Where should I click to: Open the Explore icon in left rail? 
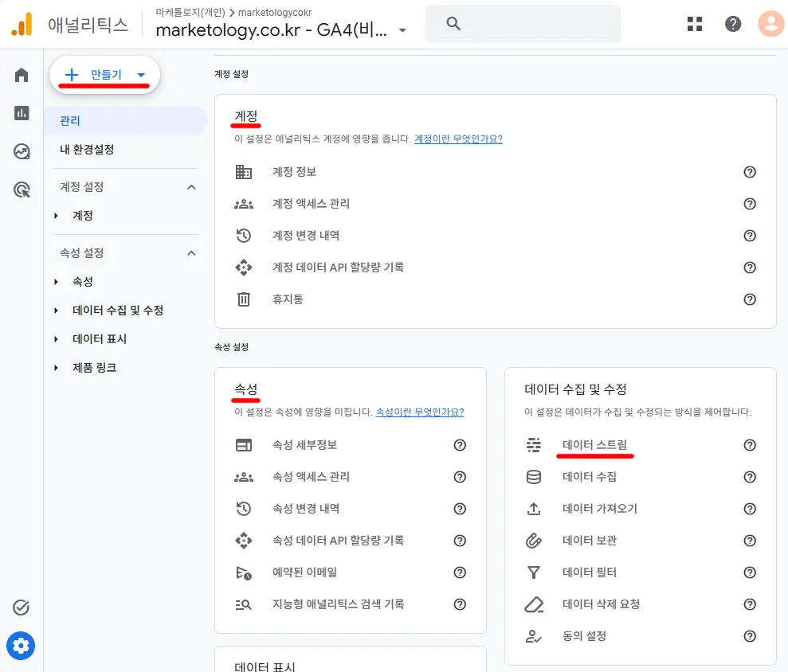22,151
